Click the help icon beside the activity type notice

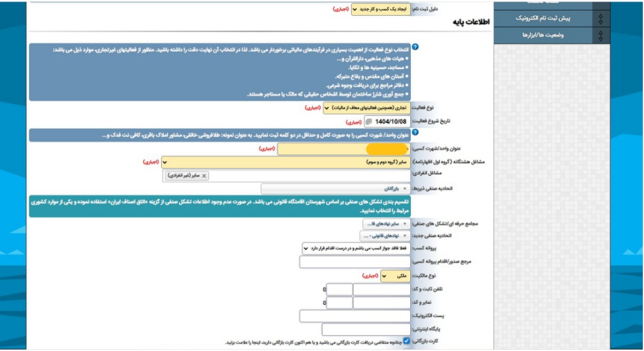pyautogui.click(x=415, y=47)
